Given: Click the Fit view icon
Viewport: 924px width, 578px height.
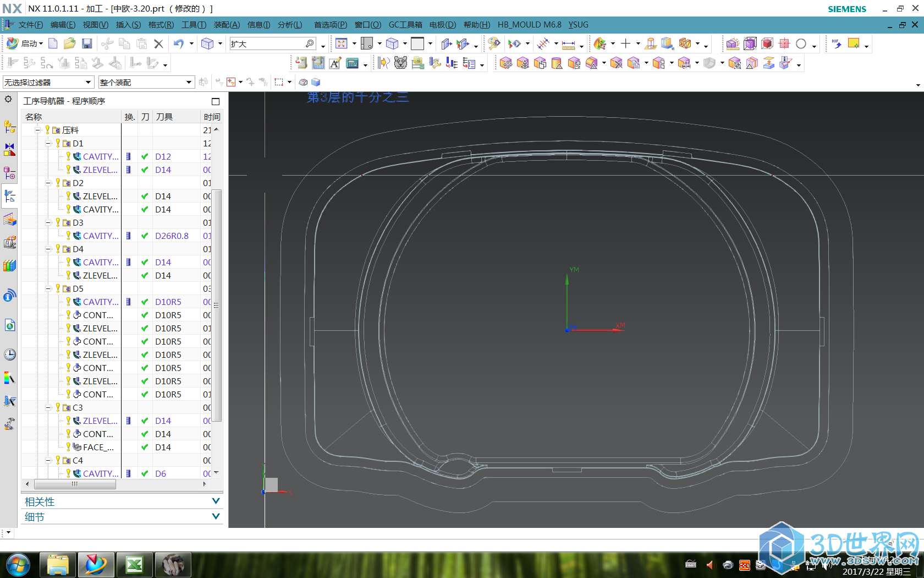Looking at the screenshot, I should point(342,43).
